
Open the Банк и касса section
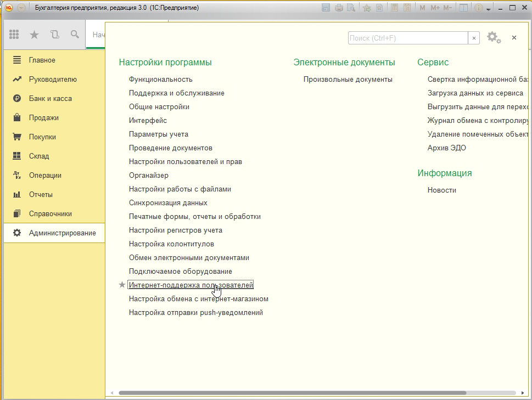coord(54,99)
